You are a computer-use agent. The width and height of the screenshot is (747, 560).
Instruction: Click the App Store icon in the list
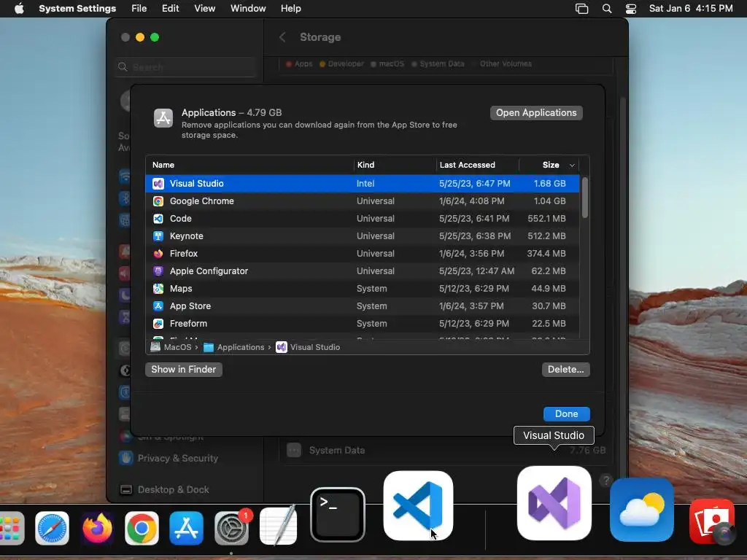point(158,306)
